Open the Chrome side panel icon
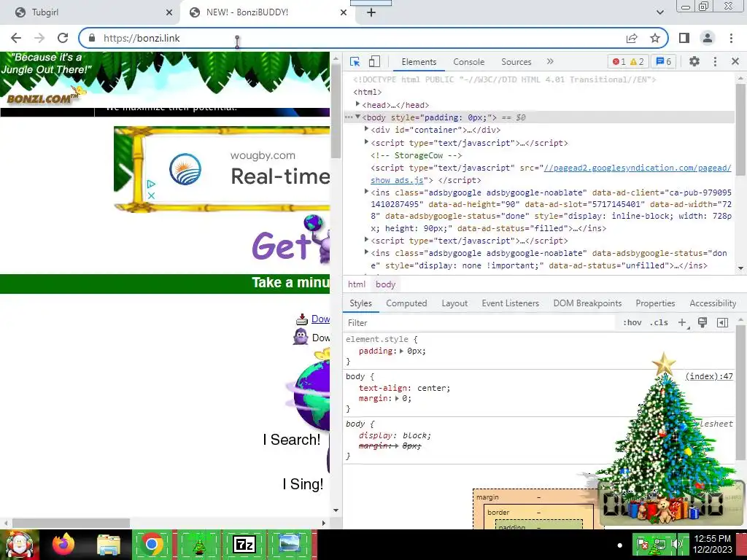This screenshot has width=747, height=560. pyautogui.click(x=684, y=38)
